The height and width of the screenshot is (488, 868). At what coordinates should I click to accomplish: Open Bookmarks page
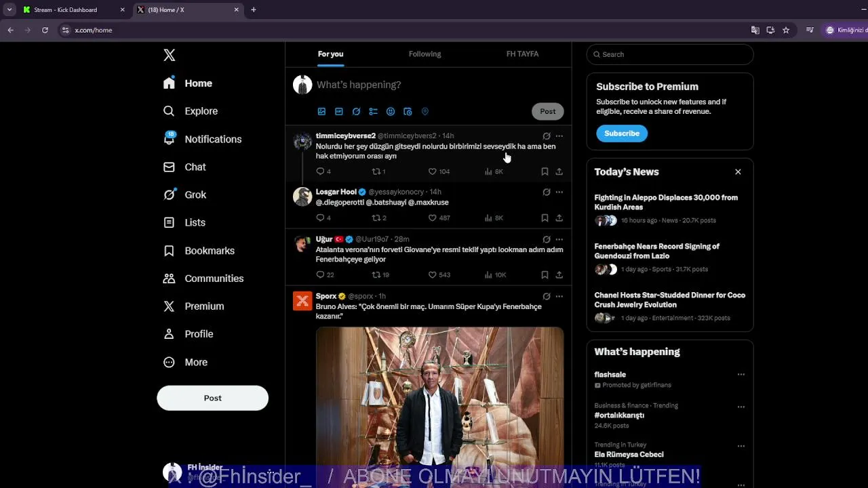click(x=199, y=251)
